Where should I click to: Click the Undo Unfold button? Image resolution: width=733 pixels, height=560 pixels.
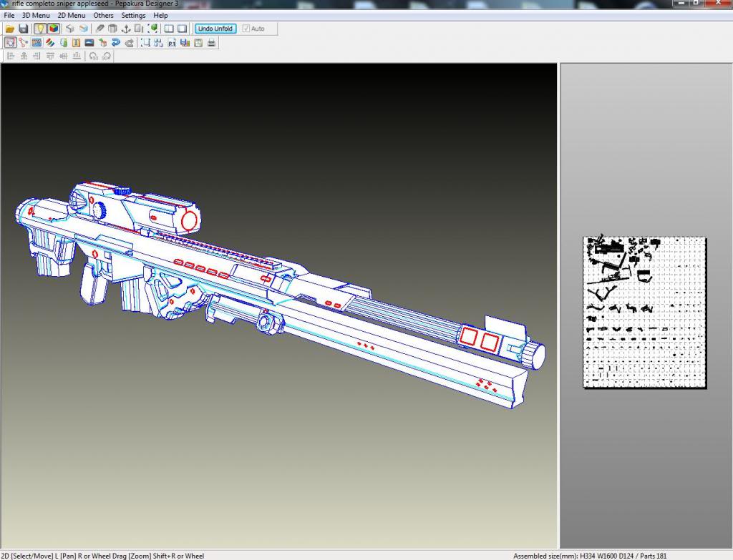(215, 29)
